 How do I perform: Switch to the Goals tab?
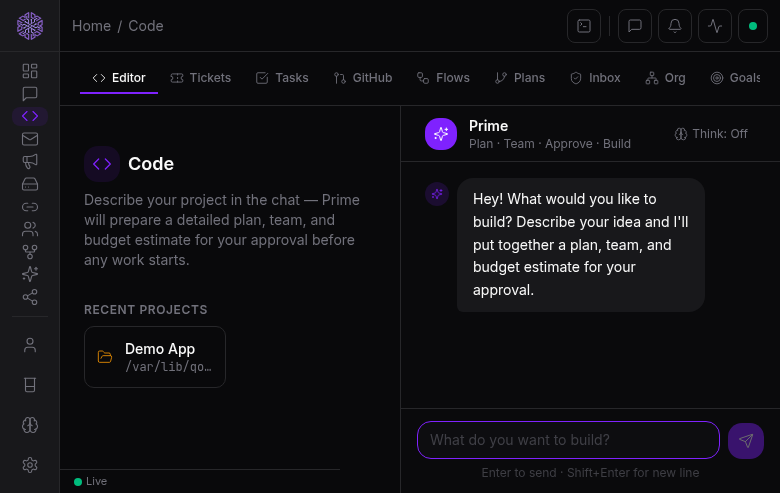(735, 78)
